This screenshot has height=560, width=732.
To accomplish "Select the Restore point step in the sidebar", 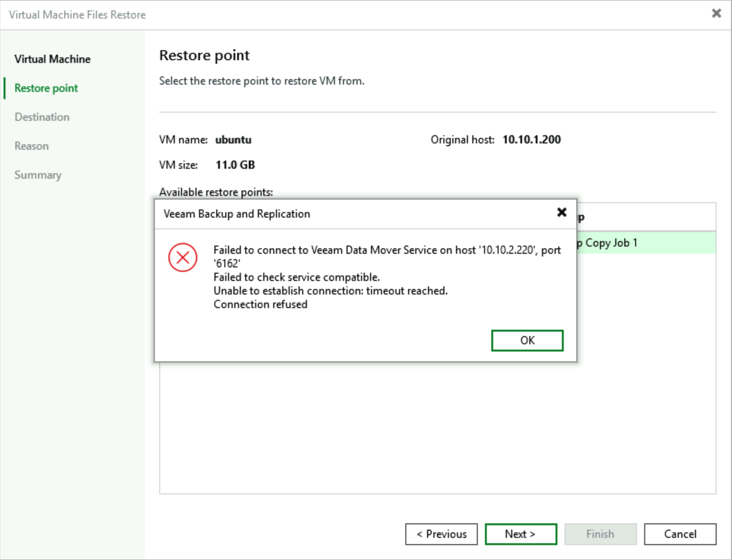I will pos(46,88).
